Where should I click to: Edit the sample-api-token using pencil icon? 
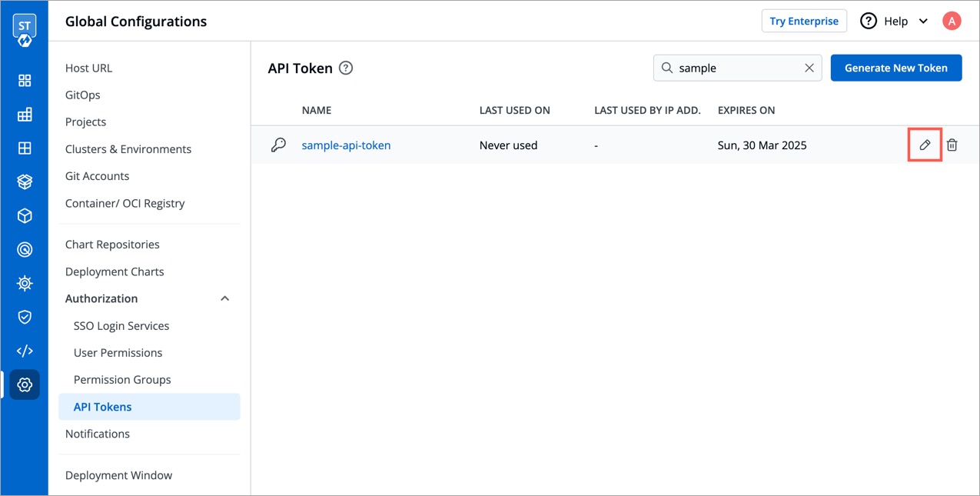pos(925,145)
